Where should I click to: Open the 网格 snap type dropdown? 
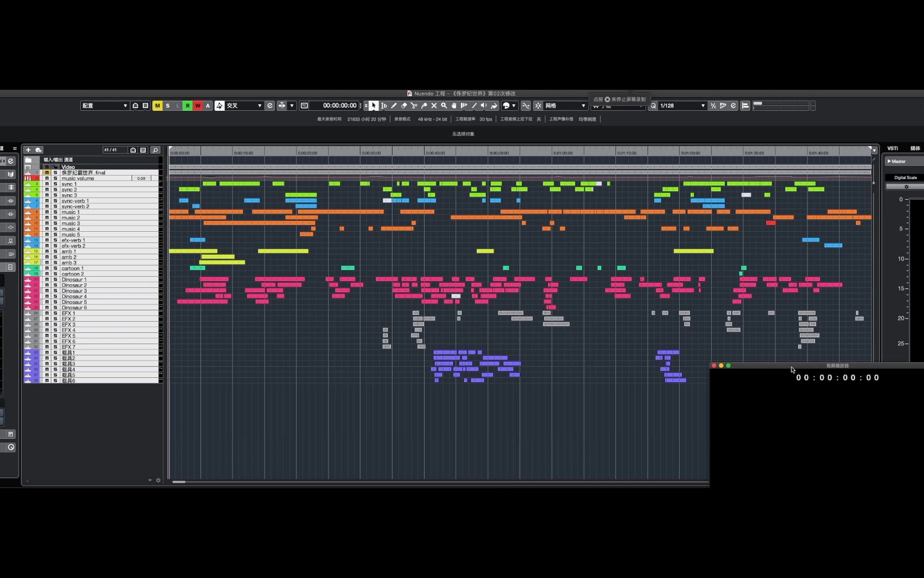(565, 106)
